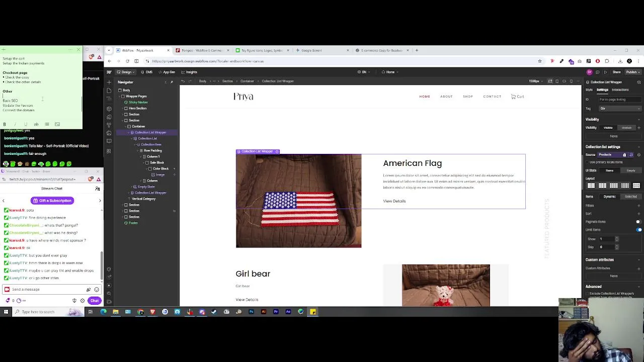This screenshot has height=362, width=644.
Task: Click View Details under American Flag
Action: (x=394, y=201)
